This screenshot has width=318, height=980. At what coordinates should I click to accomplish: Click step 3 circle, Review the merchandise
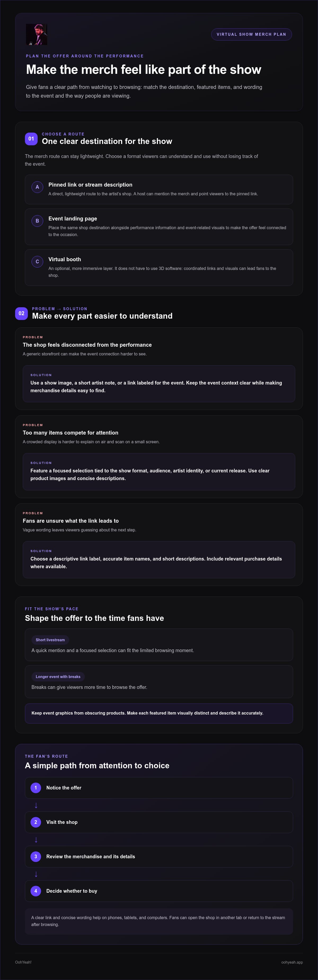pos(36,857)
